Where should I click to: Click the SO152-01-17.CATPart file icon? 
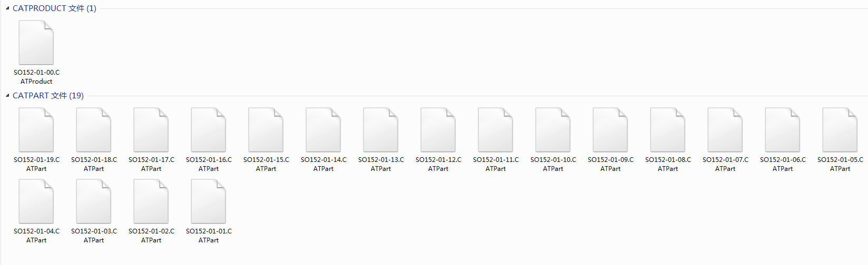click(151, 130)
